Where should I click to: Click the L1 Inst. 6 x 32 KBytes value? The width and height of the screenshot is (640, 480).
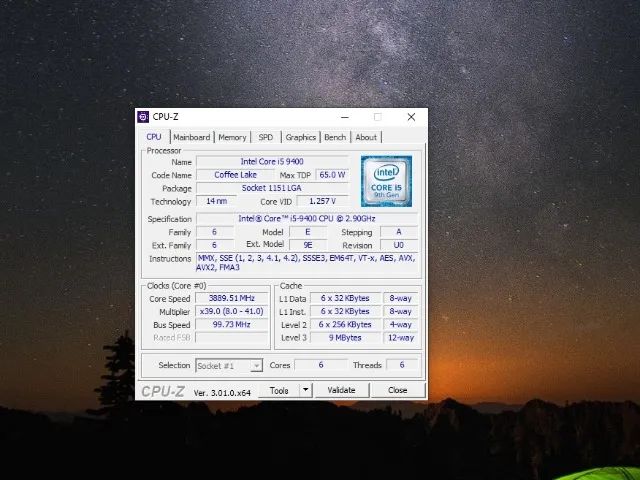(x=345, y=311)
